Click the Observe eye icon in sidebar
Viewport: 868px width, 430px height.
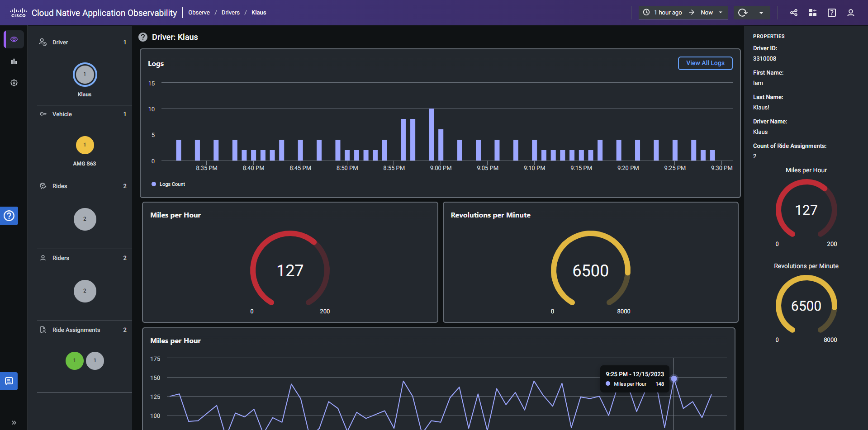coord(14,39)
